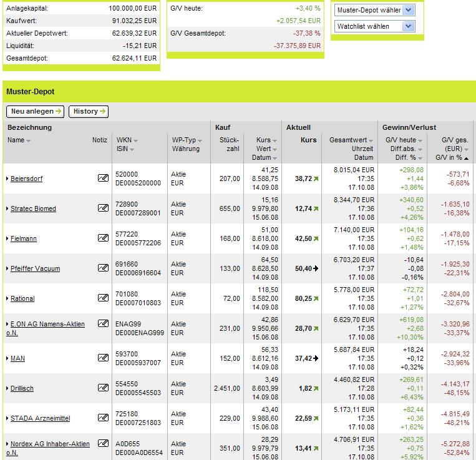Toggle the G/V in % ascending sort arrow
This screenshot has height=460, width=476.
click(x=466, y=158)
